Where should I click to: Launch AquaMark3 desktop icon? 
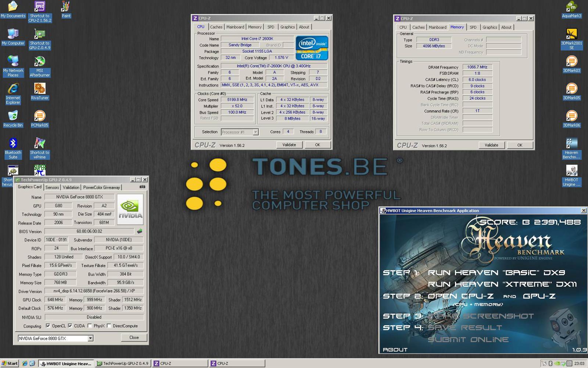[571, 10]
